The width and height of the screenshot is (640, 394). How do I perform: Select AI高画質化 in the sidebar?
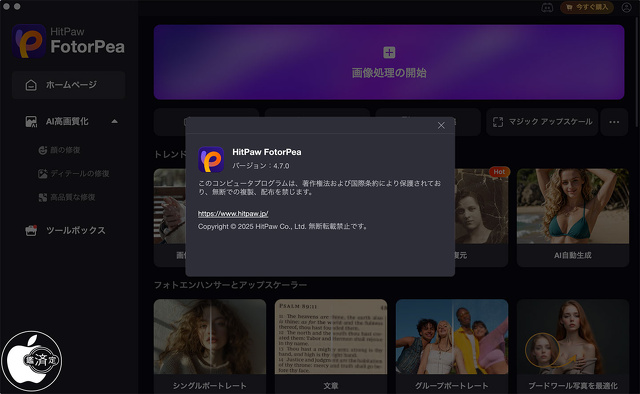(67, 121)
